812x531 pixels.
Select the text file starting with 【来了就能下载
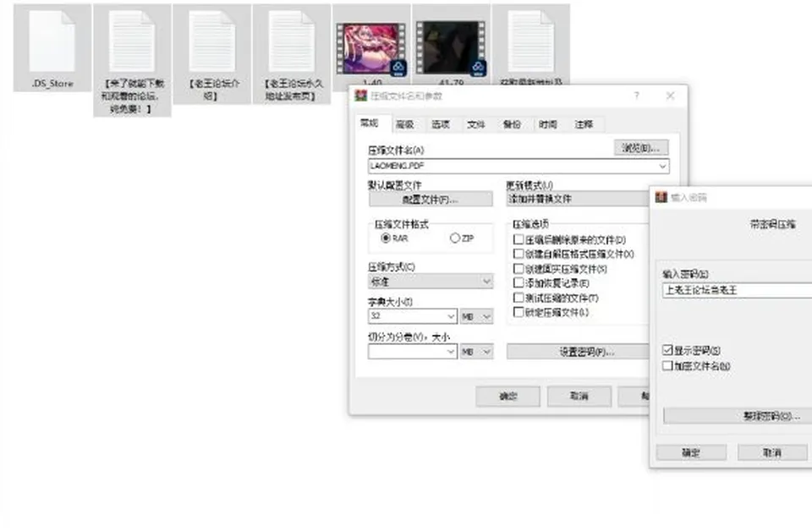(132, 41)
